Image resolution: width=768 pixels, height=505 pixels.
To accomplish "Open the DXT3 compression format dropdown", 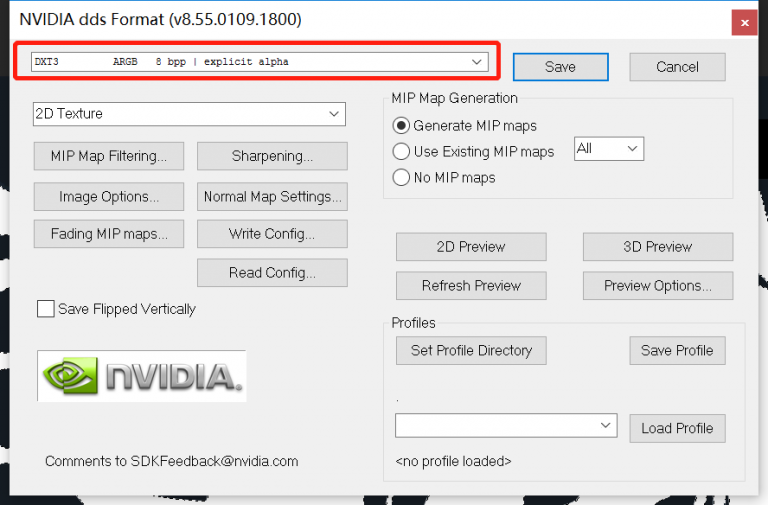I will [x=260, y=62].
